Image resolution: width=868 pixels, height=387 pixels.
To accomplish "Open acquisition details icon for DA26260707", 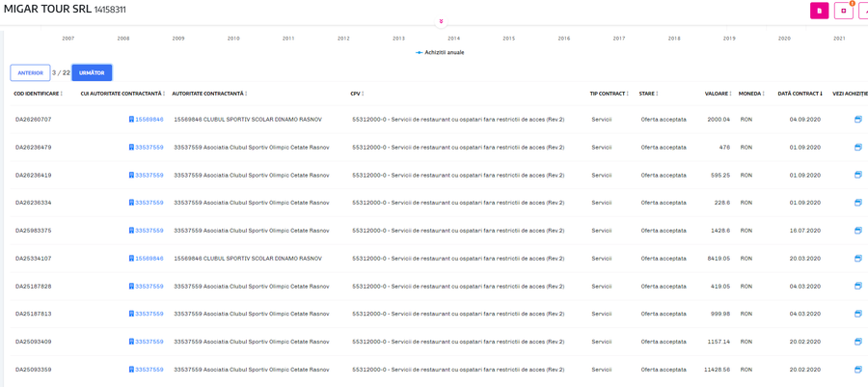I will [858, 119].
